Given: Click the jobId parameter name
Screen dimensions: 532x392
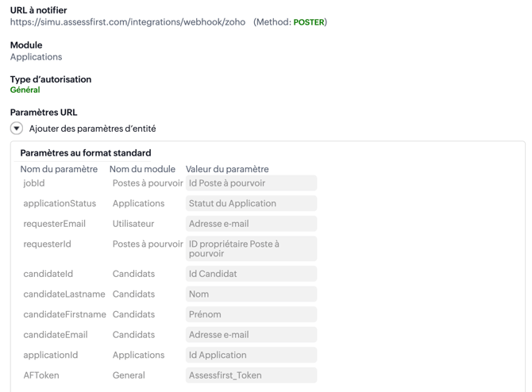Looking at the screenshot, I should click(x=34, y=183).
